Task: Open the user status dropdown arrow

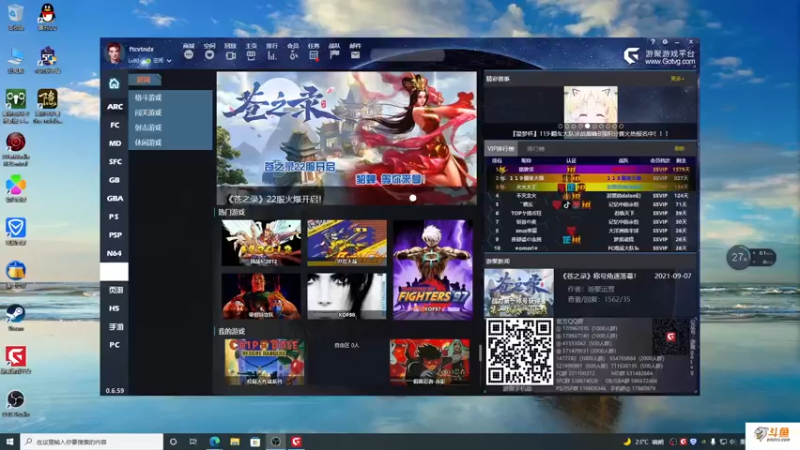Action: [169, 61]
